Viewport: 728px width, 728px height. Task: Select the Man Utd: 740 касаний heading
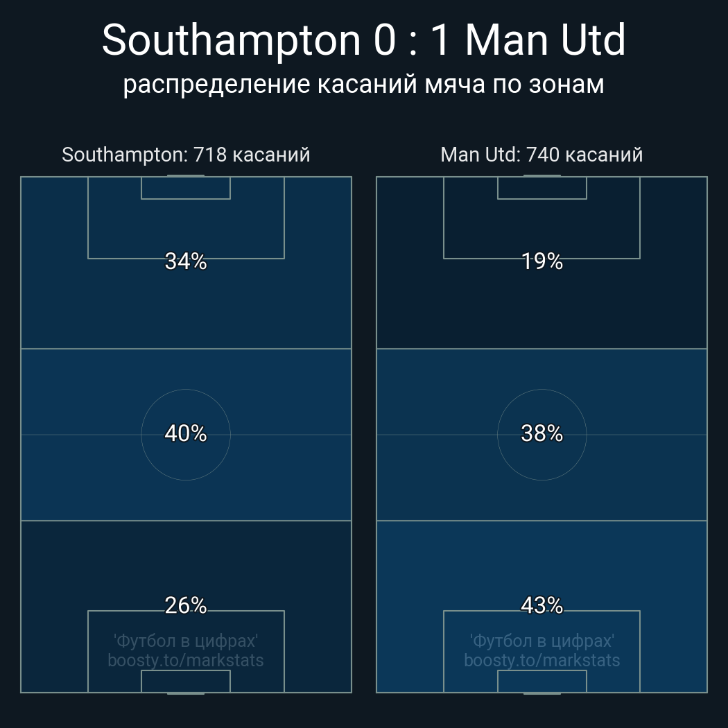point(541,155)
